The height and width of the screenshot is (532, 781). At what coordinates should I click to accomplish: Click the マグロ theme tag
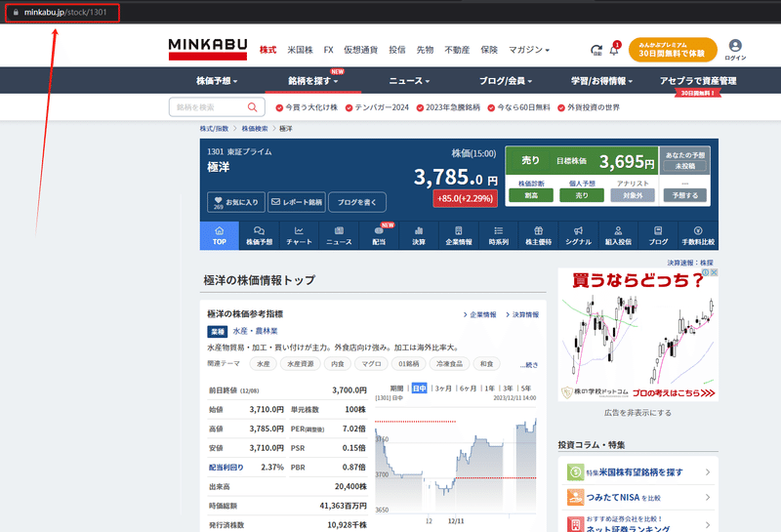point(371,364)
